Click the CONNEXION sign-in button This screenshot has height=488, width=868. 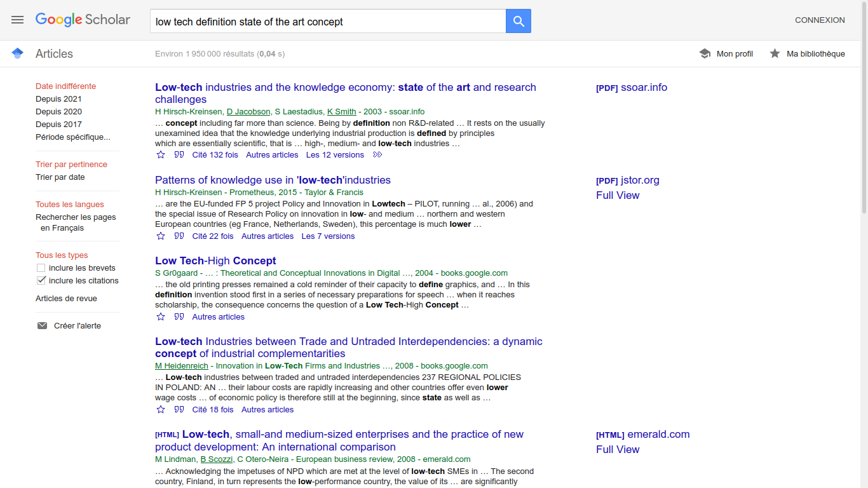point(820,20)
